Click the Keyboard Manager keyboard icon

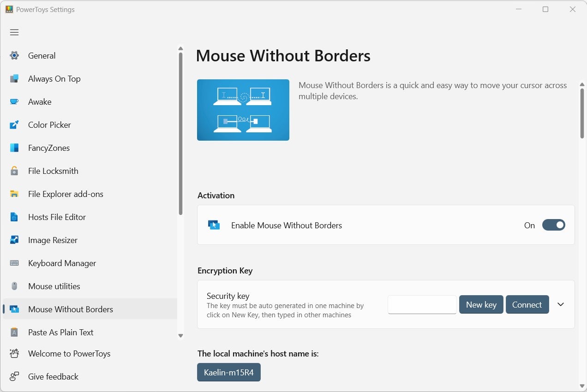click(14, 263)
